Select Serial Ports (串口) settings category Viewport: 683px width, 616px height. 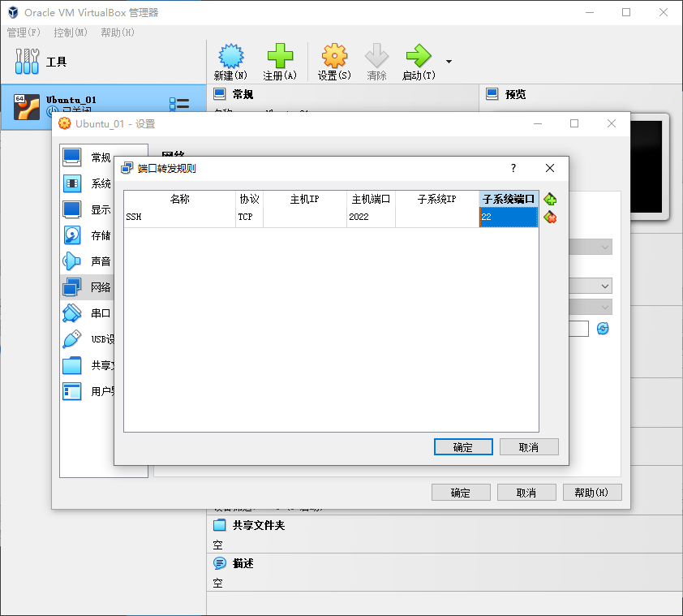[x=87, y=313]
